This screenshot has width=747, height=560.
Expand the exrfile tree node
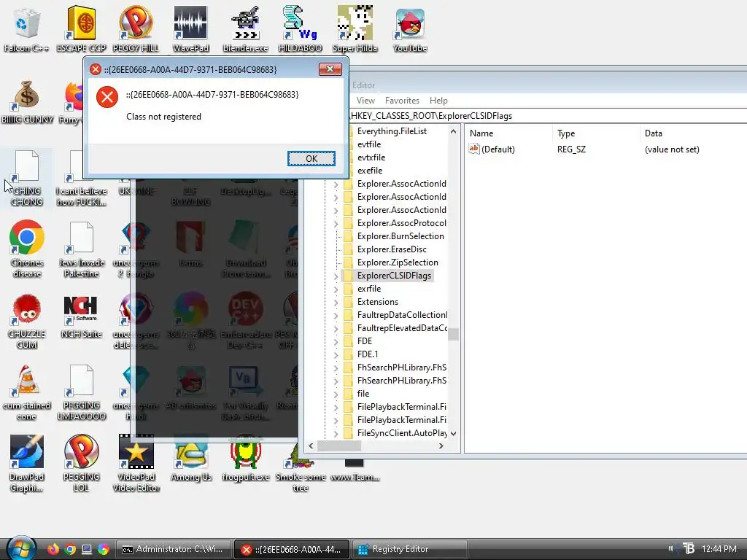click(x=336, y=289)
